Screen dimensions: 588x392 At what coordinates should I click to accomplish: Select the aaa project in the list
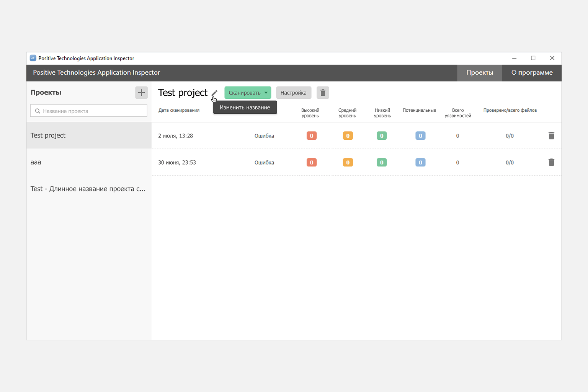tap(36, 162)
